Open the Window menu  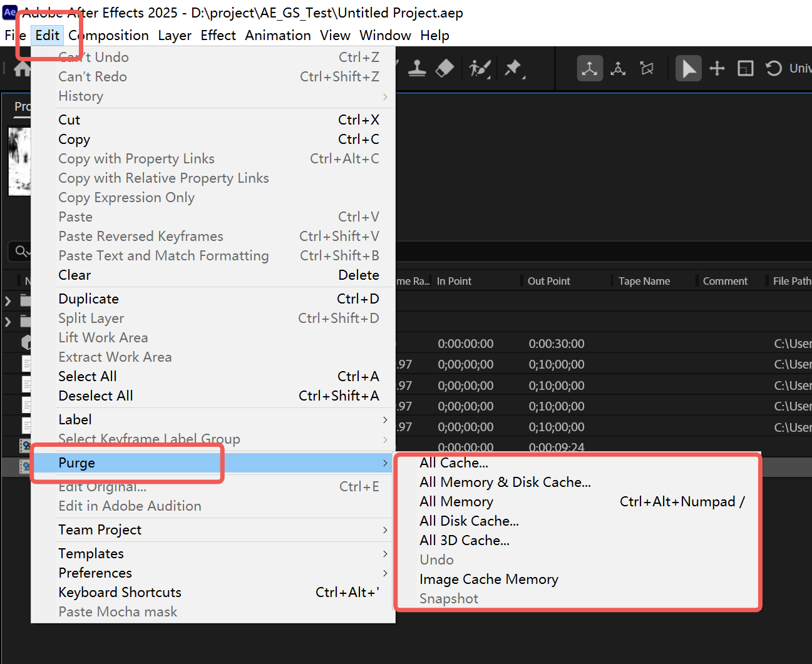point(386,35)
